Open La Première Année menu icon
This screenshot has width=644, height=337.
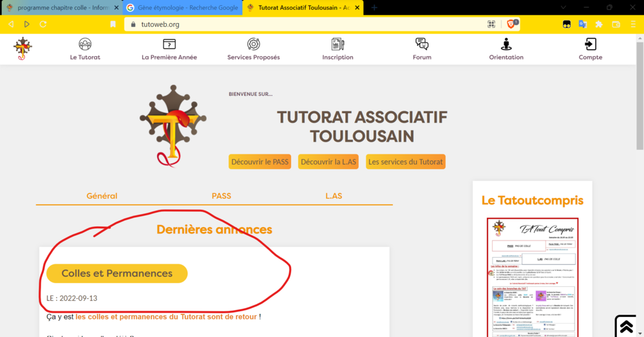[x=169, y=44]
